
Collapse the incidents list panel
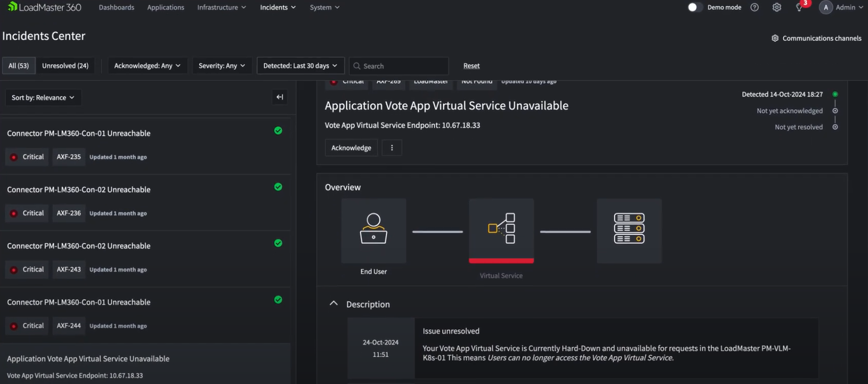pyautogui.click(x=280, y=97)
